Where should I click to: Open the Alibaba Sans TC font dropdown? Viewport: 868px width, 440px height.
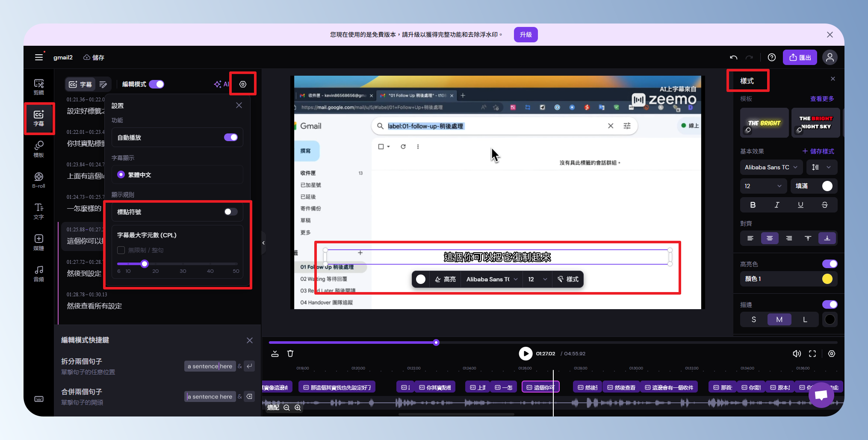coord(771,167)
